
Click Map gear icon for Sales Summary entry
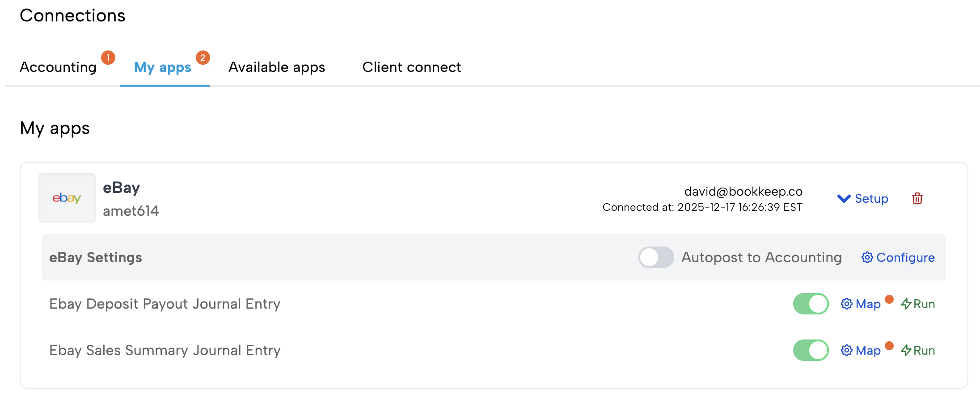pos(846,350)
